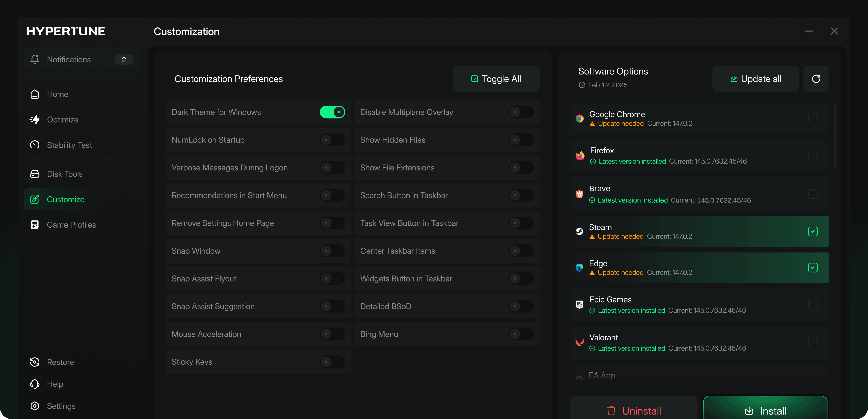
Task: Turn on Show Hidden Files switch
Action: (521, 139)
